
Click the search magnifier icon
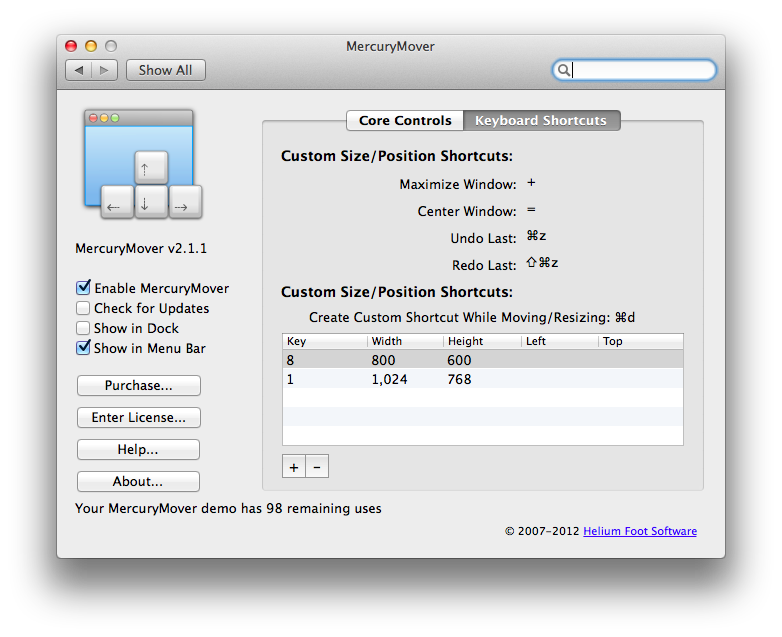click(564, 70)
